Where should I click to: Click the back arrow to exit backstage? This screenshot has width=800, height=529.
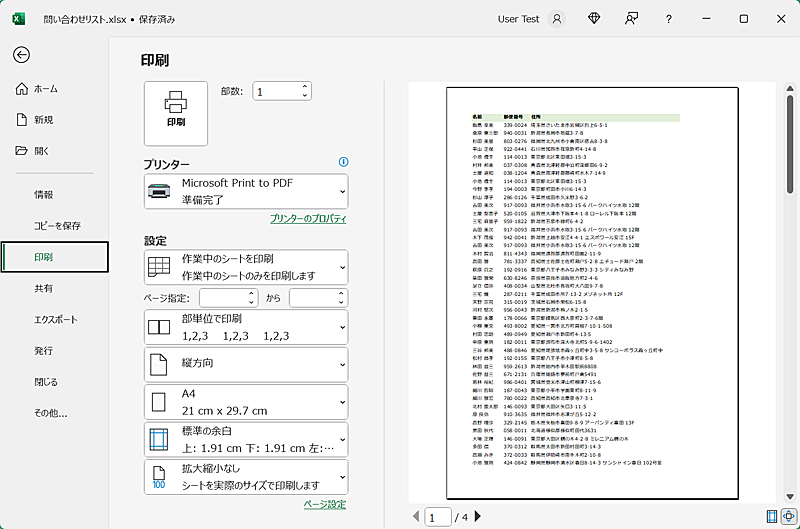pos(22,55)
